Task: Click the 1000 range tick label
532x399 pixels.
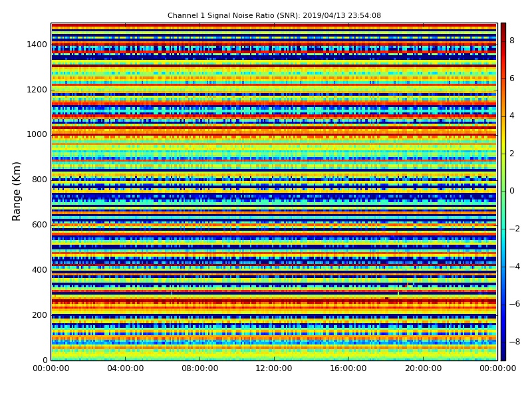Action: coord(37,134)
